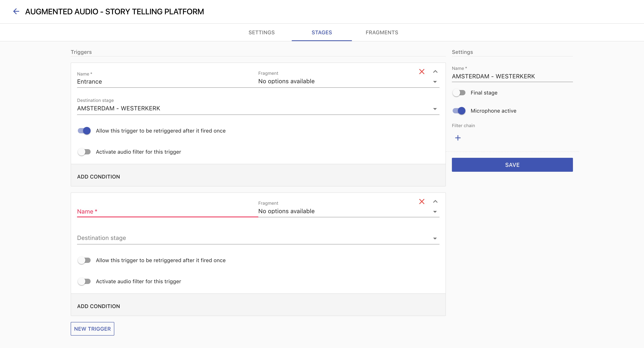Screen dimensions: 644x348
Task: Click the back arrow in the header
Action: (x=16, y=11)
